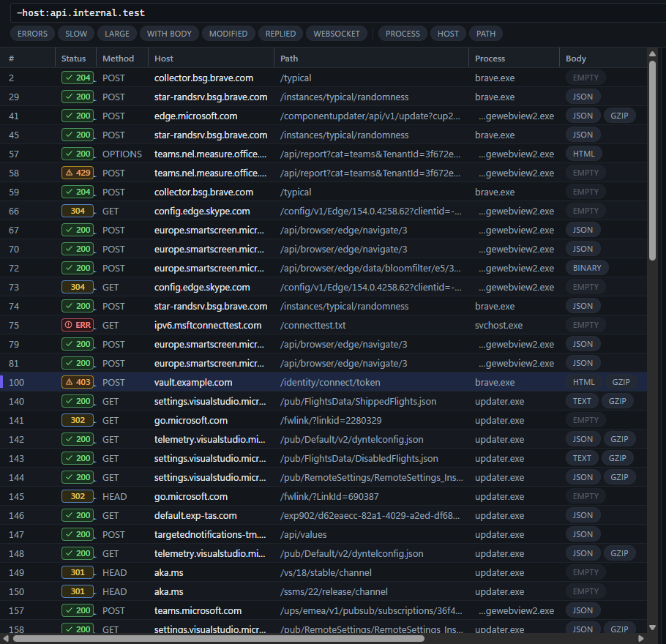Click the edge.microsoft.com host cell

coord(196,116)
